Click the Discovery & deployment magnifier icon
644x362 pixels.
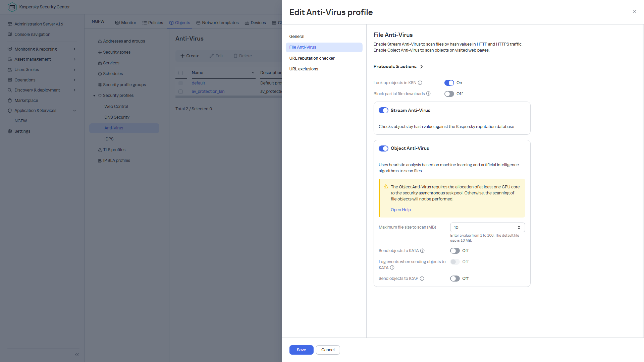coord(10,90)
